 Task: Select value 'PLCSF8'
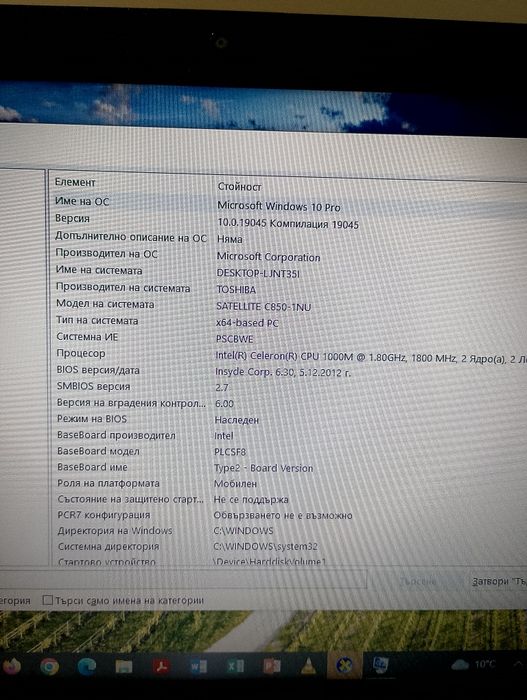pos(230,452)
